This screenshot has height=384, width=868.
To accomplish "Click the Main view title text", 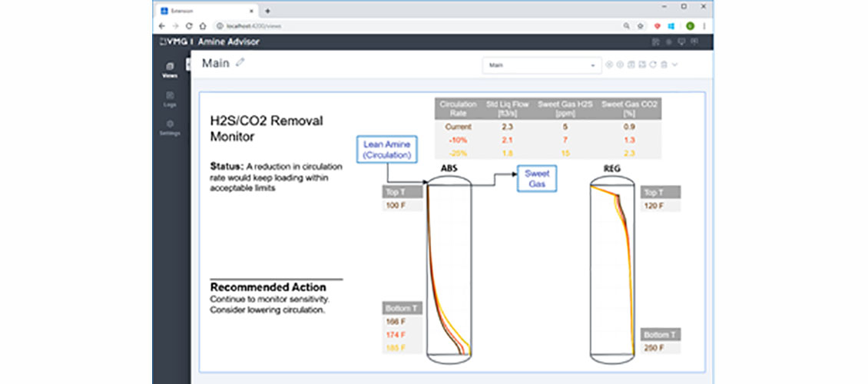I will 215,63.
